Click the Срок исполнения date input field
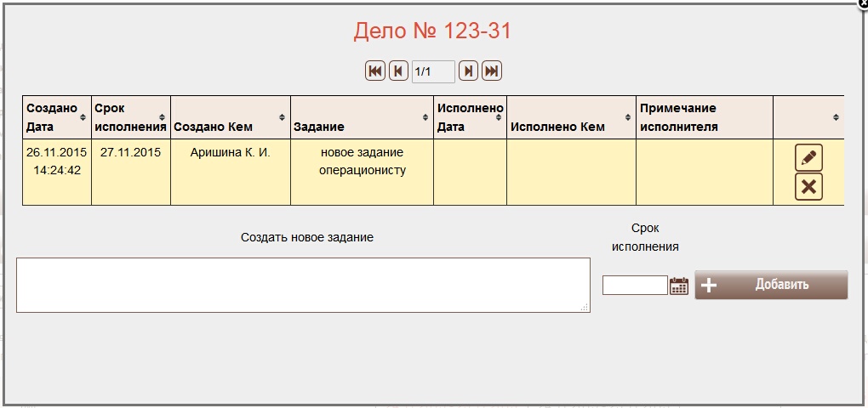Viewport: 868px width, 408px height. pyautogui.click(x=635, y=286)
